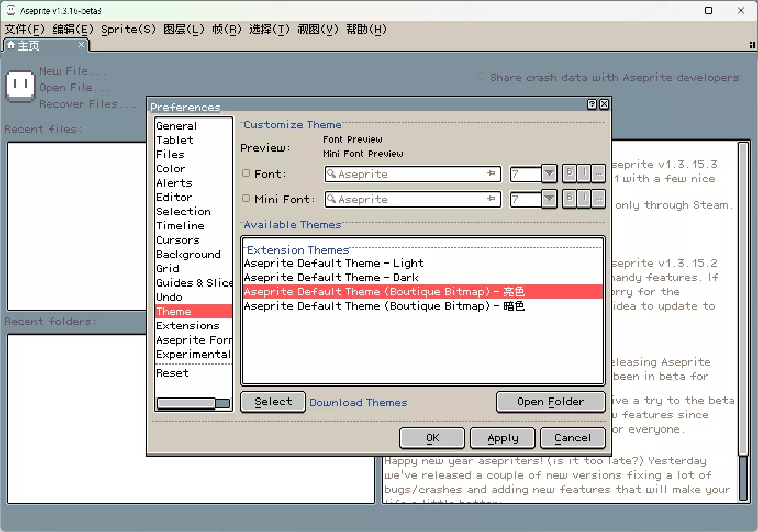Click the Bold button in Font row

coord(570,173)
